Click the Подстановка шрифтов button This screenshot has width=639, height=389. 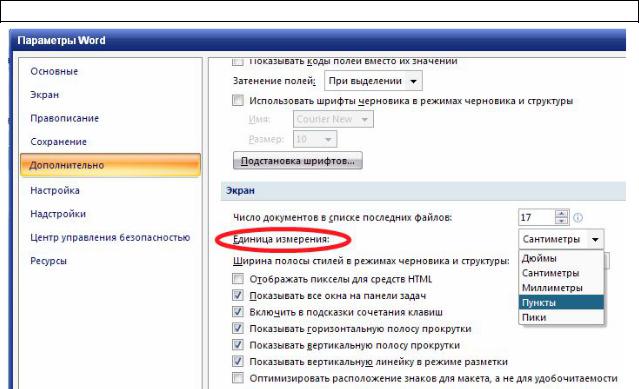pos(297,161)
